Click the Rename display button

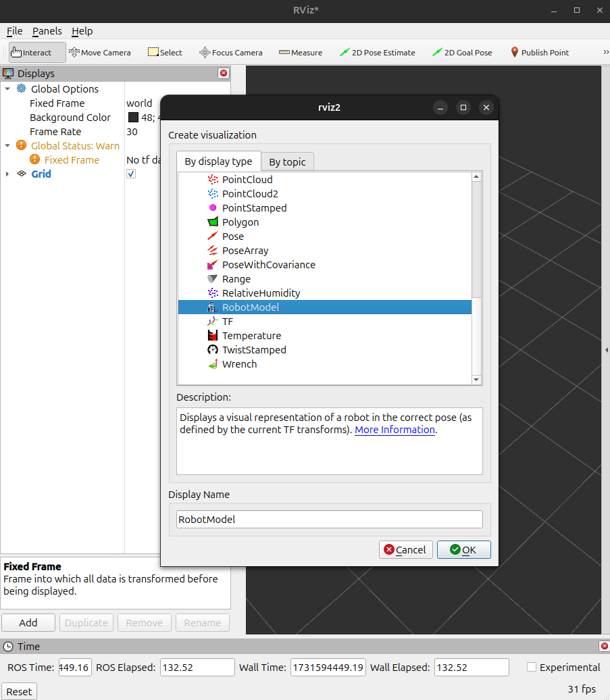coord(203,623)
